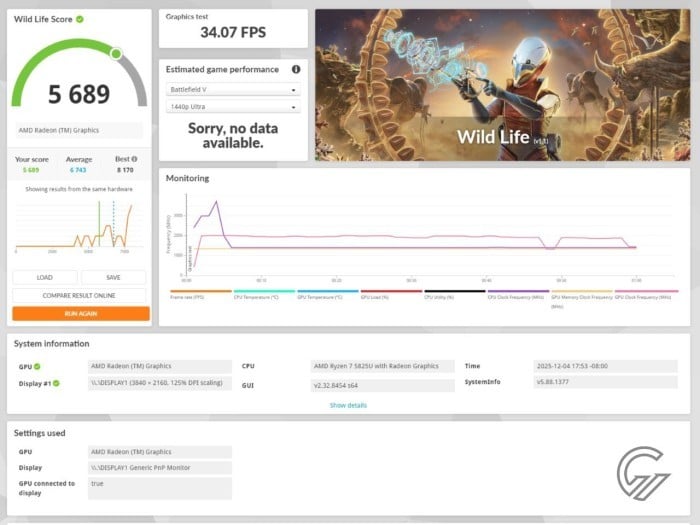Select the GUI version v2.32.8454 field
Viewport: 700px width, 525px height.
tap(383, 385)
